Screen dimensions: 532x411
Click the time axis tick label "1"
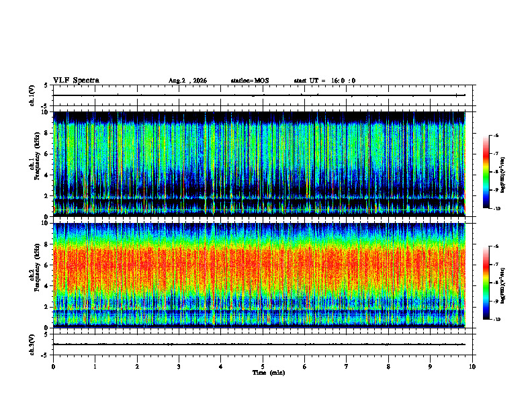tap(95, 366)
